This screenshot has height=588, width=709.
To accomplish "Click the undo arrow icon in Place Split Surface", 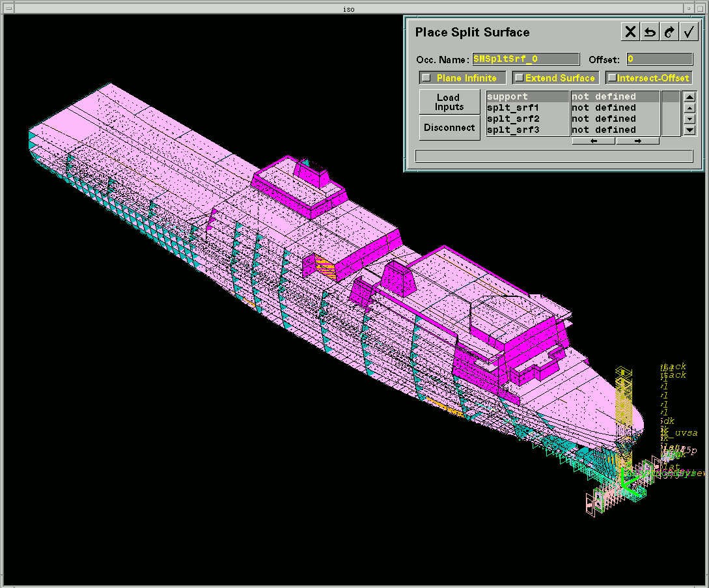I will tap(650, 32).
